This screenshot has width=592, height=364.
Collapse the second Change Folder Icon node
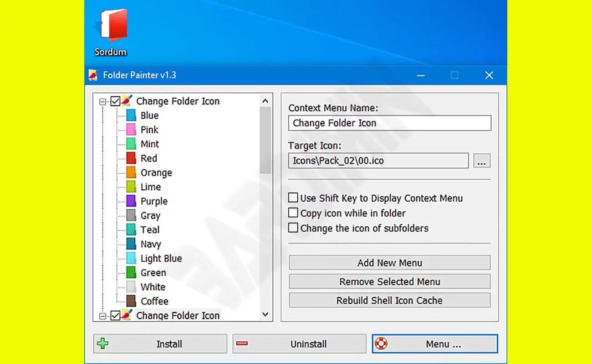point(102,315)
